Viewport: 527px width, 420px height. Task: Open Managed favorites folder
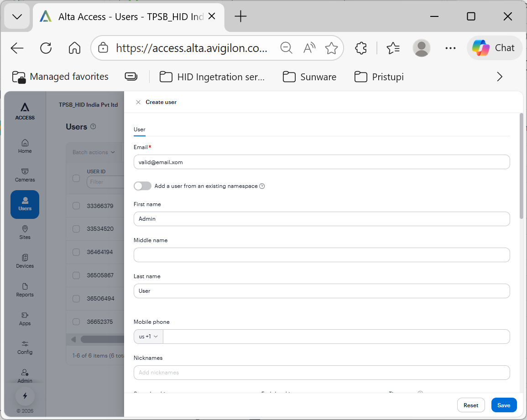(61, 77)
